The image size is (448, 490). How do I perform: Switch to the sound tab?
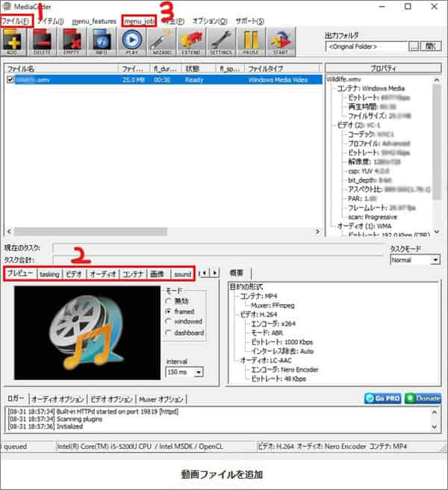click(x=182, y=274)
